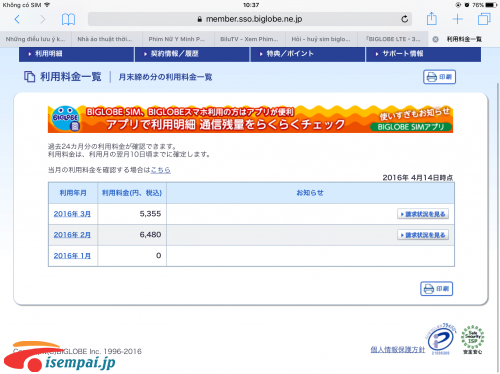500x374 pixels.
Task: Click 請求状況を見る for February 2016
Action: click(x=423, y=235)
